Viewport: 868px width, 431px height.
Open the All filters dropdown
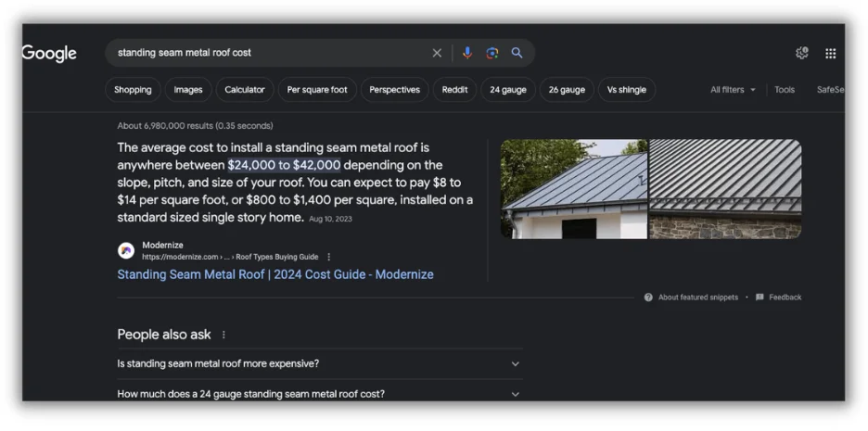[x=733, y=90]
